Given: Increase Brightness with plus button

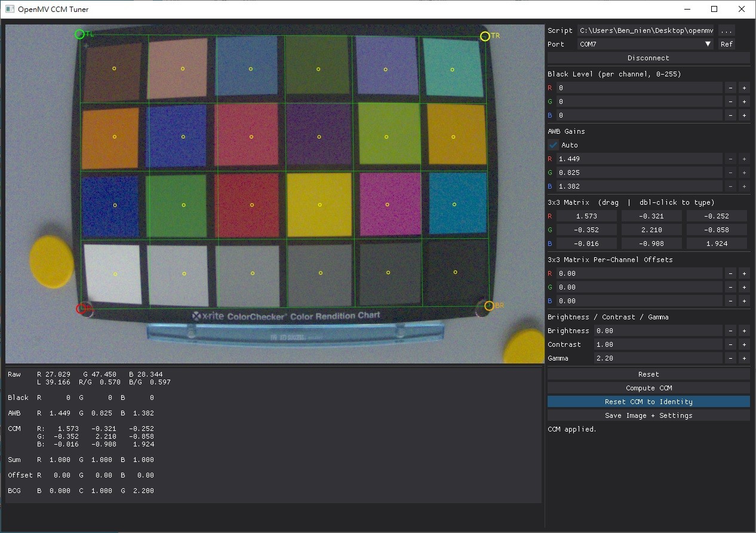Looking at the screenshot, I should pyautogui.click(x=744, y=331).
